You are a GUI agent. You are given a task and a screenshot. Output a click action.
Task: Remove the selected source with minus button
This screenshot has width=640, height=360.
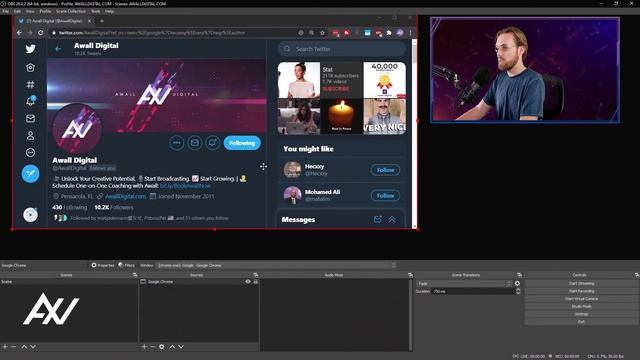pos(153,347)
